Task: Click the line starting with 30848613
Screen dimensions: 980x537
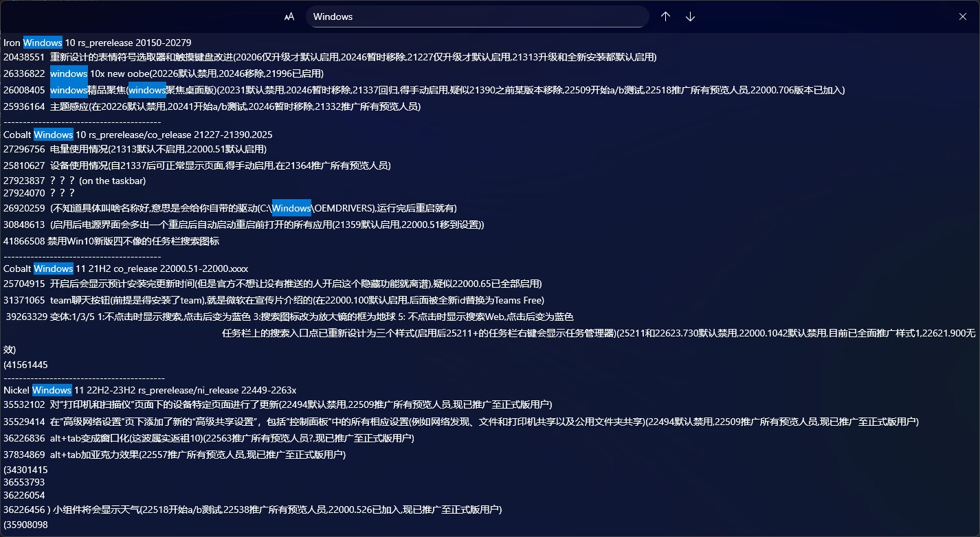Action: coord(244,225)
